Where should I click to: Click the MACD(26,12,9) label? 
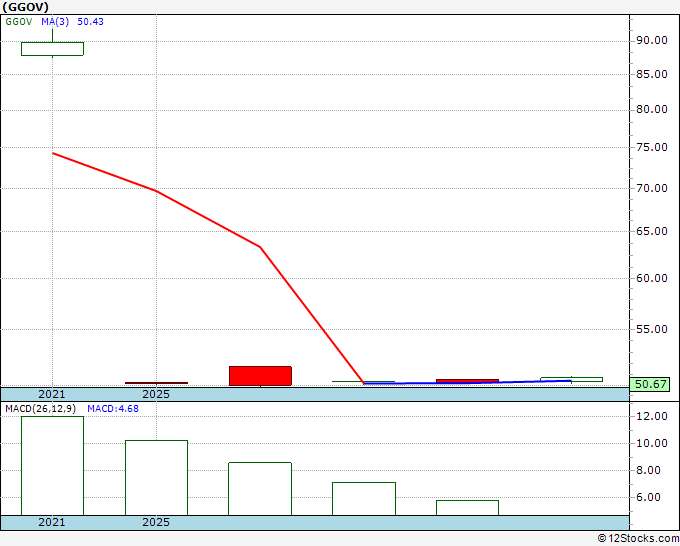click(40, 409)
